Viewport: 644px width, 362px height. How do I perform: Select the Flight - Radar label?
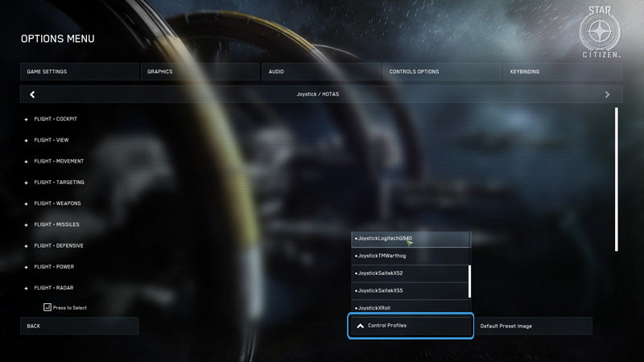[54, 288]
